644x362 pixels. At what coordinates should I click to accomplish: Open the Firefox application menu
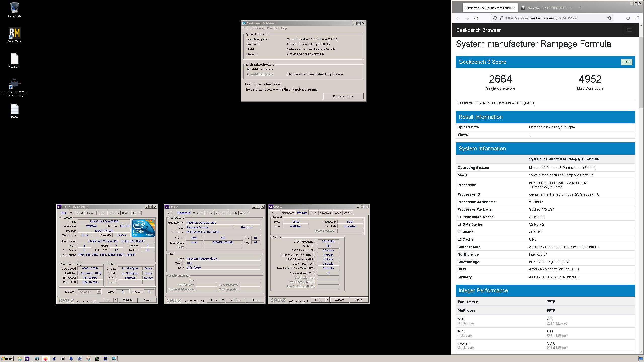click(637, 18)
